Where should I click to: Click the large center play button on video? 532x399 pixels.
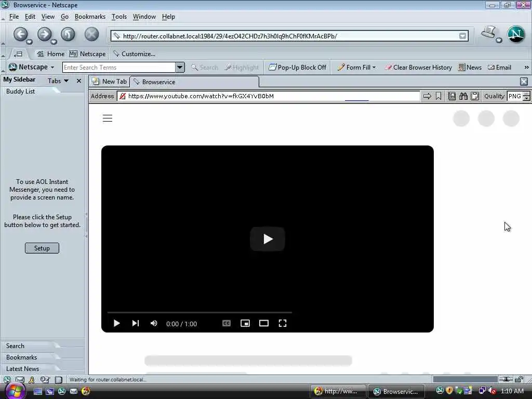[268, 239]
